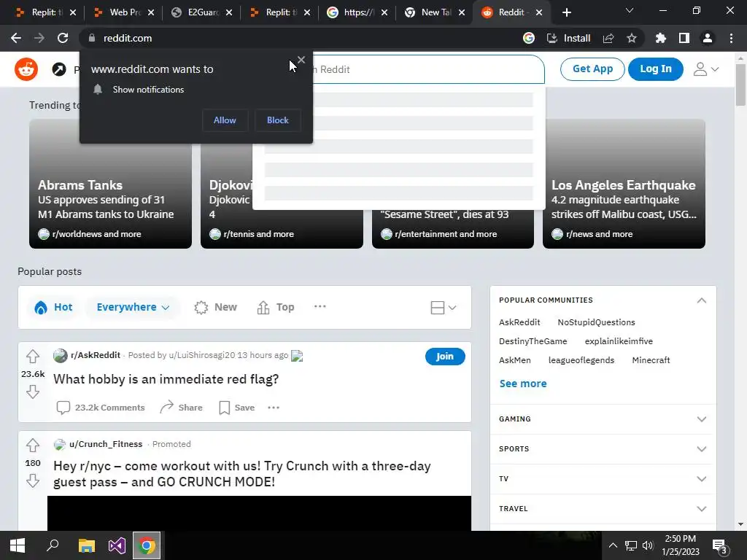
Task: Switch to the New Tab tab
Action: tap(435, 12)
